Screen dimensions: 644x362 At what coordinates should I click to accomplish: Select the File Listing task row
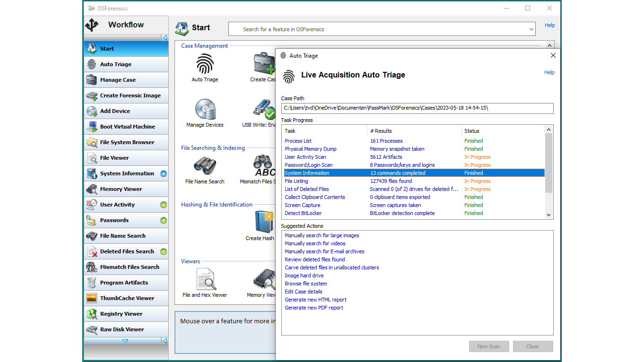pyautogui.click(x=414, y=181)
